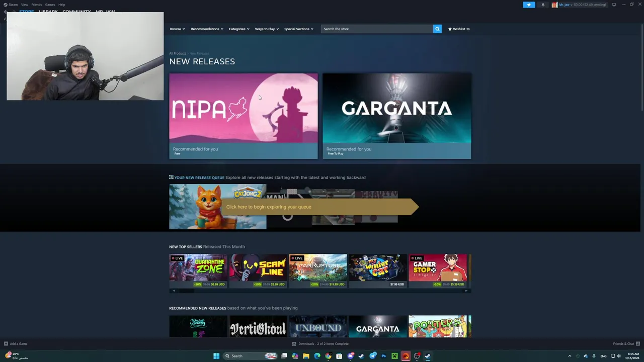Click the Search the store field
The width and height of the screenshot is (644, 362).
pos(377,29)
